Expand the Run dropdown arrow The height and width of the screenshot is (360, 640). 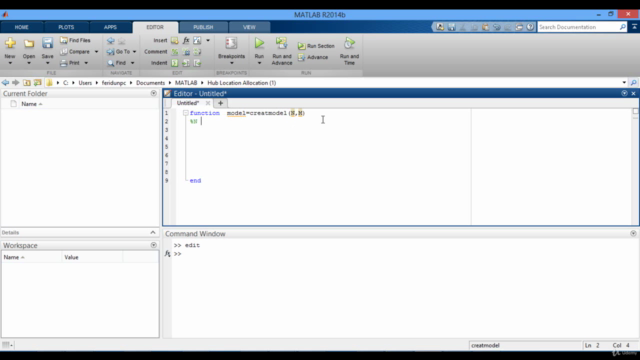pos(259,63)
